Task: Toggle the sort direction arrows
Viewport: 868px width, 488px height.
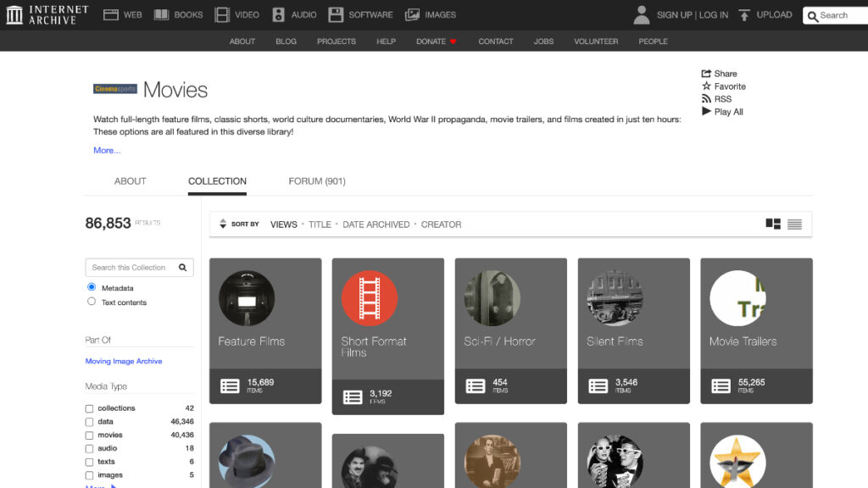Action: tap(223, 225)
